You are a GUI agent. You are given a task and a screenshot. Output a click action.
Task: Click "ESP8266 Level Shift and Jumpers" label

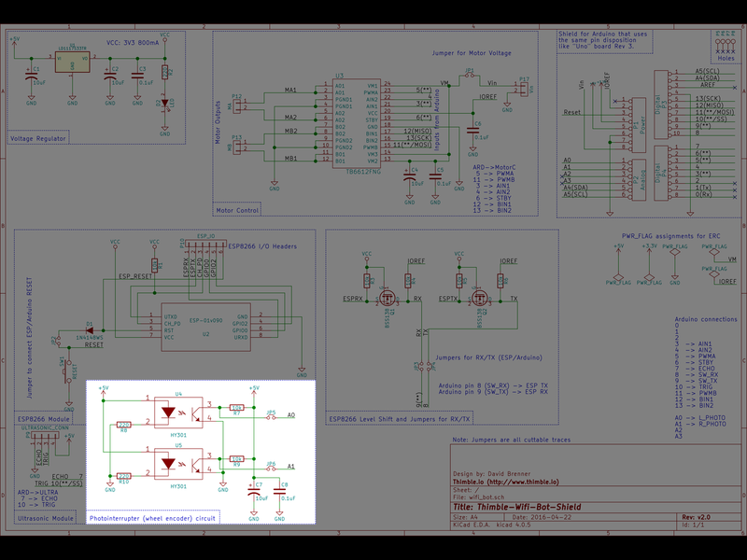point(400,419)
